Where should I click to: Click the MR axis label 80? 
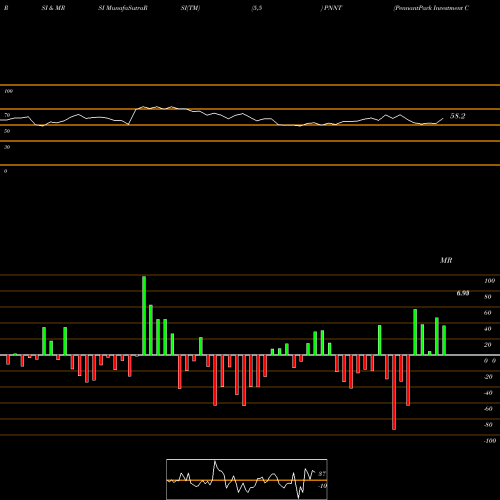coord(488,297)
